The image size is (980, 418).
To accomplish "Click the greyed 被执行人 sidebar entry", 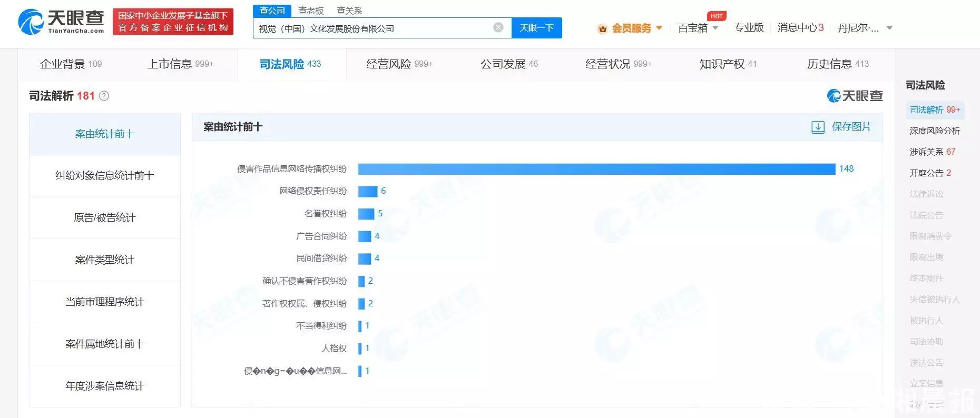I will (x=926, y=321).
